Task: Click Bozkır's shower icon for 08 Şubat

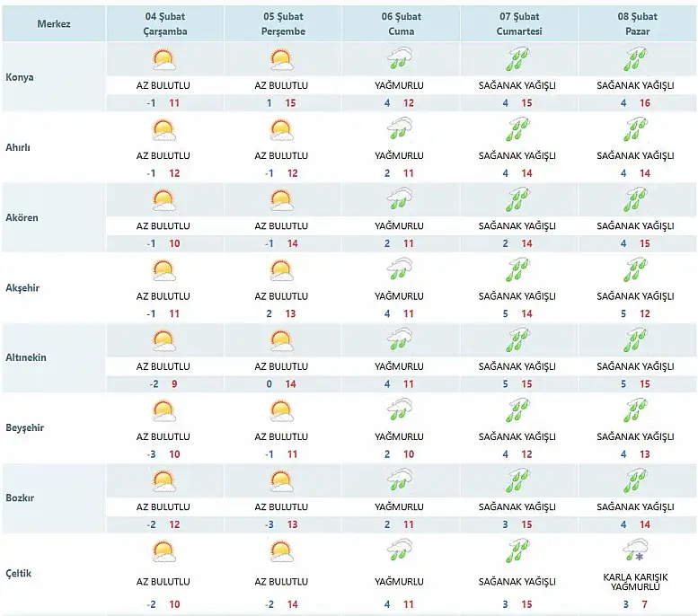Action: (635, 480)
